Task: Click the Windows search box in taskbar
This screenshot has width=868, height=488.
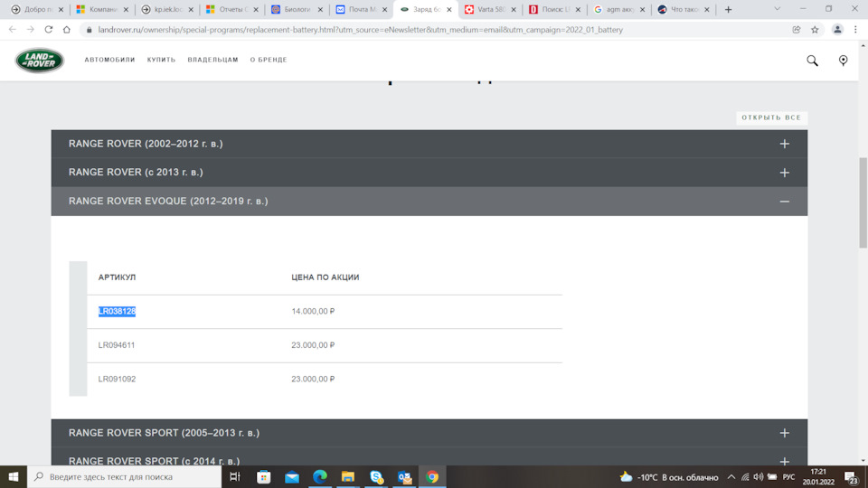Action: point(125,476)
